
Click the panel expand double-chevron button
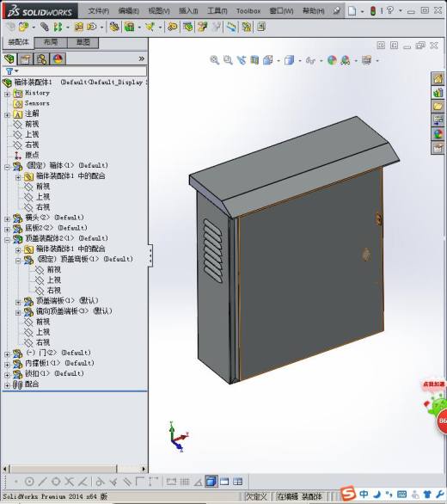pos(141,58)
